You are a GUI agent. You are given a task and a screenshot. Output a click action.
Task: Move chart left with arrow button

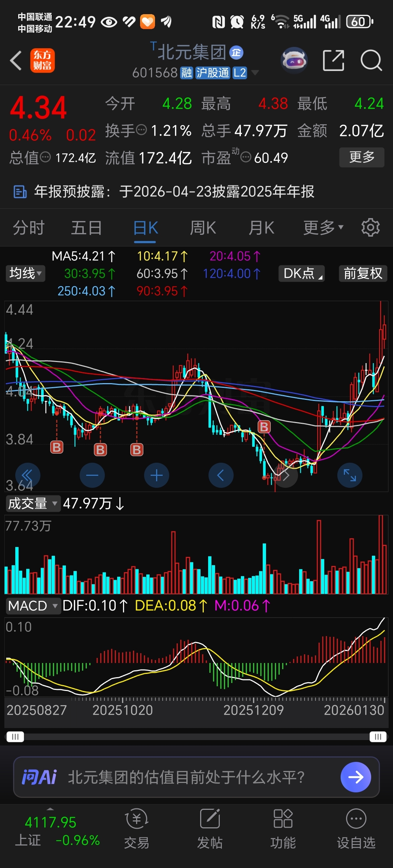[x=221, y=475]
